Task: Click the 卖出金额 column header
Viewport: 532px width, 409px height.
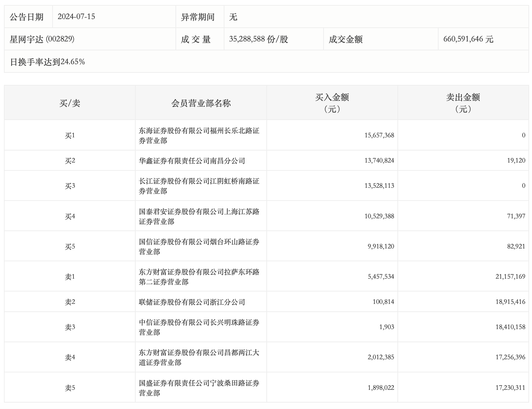Action: tap(463, 103)
